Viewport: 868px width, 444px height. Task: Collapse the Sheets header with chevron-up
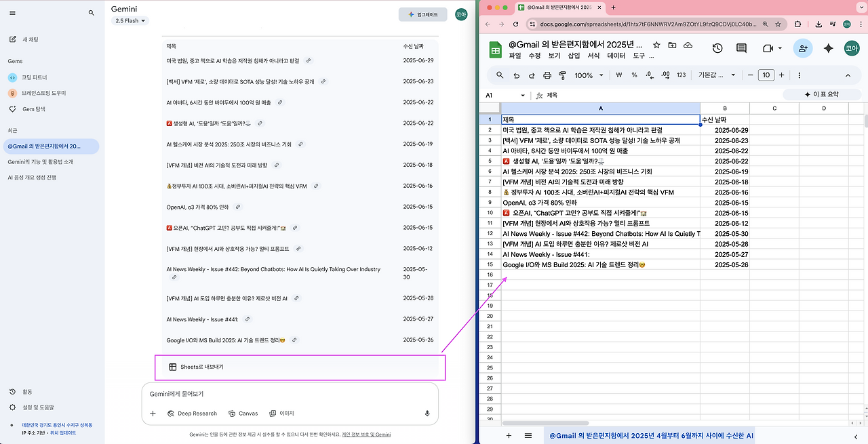click(x=848, y=75)
